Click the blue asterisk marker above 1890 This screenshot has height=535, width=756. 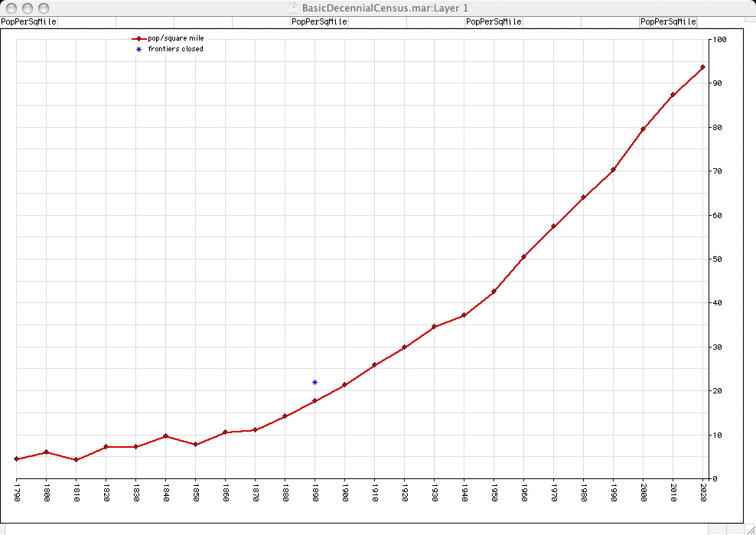[x=314, y=382]
